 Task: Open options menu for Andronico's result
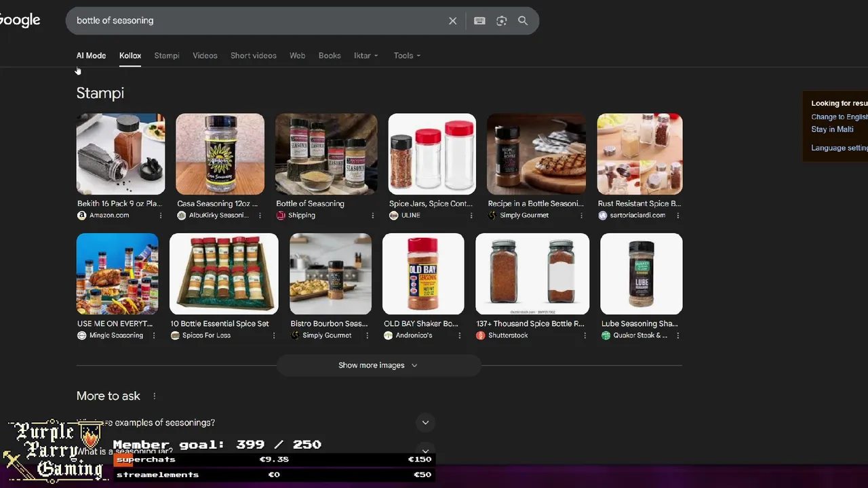point(460,335)
